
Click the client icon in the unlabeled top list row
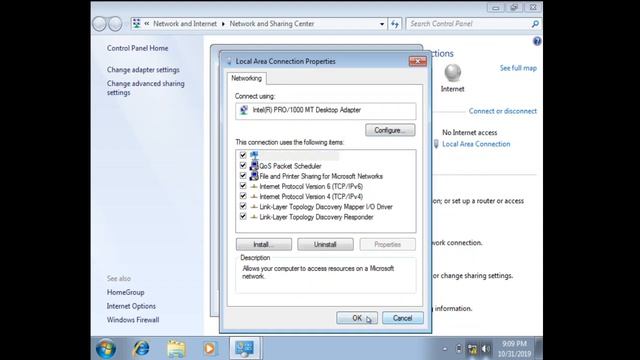254,155
